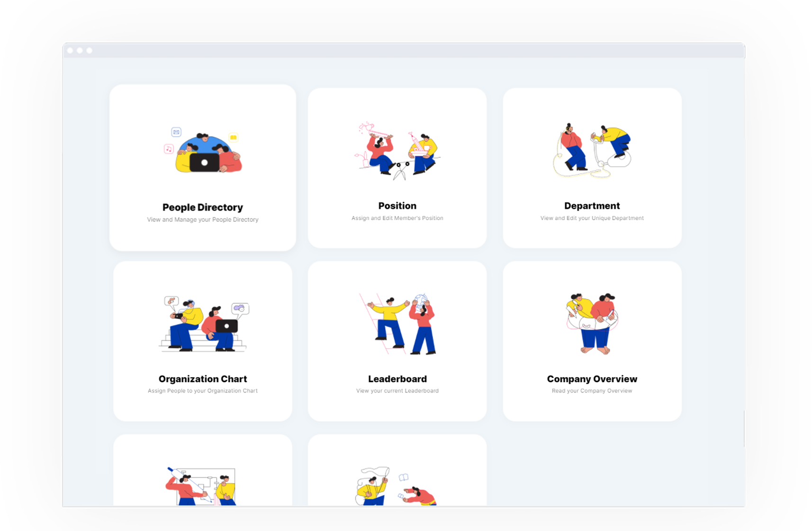Open the Company Overview title

point(592,379)
